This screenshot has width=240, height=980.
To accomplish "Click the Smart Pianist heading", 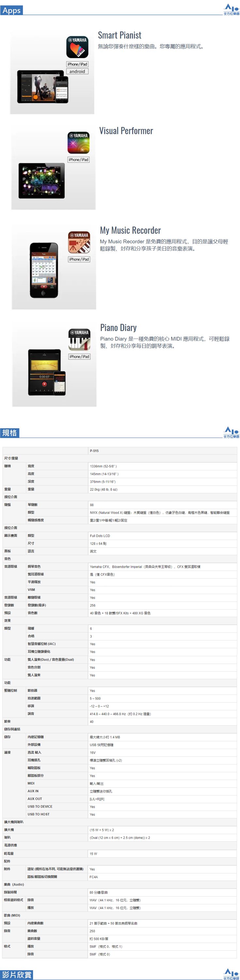I will [120, 35].
